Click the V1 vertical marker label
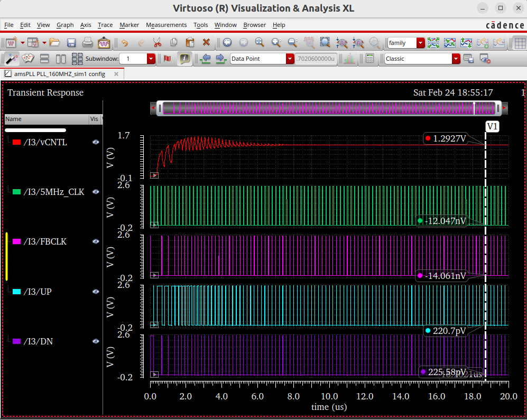The width and height of the screenshot is (527, 420). 492,127
